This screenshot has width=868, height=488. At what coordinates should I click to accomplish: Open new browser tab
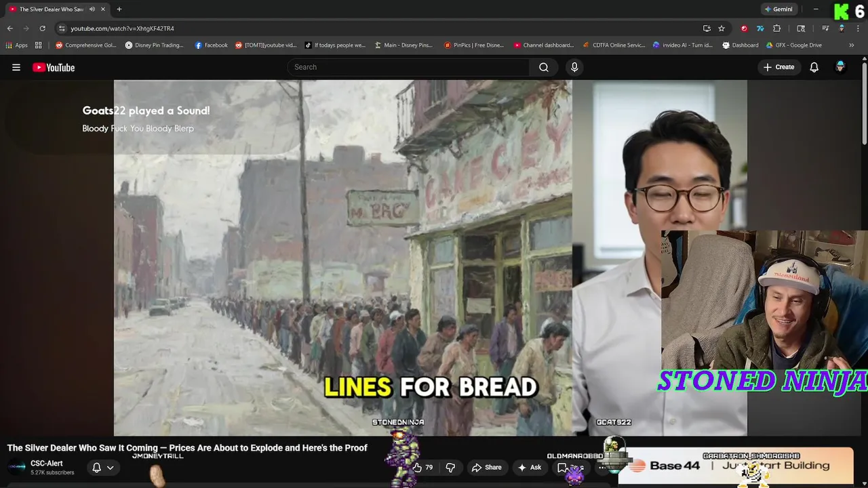pyautogui.click(x=119, y=9)
